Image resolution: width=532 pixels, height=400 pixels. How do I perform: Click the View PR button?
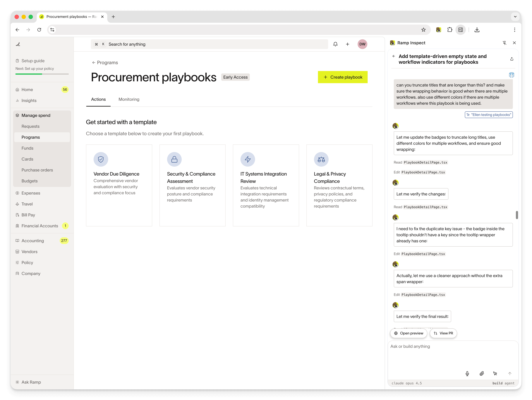coord(443,333)
